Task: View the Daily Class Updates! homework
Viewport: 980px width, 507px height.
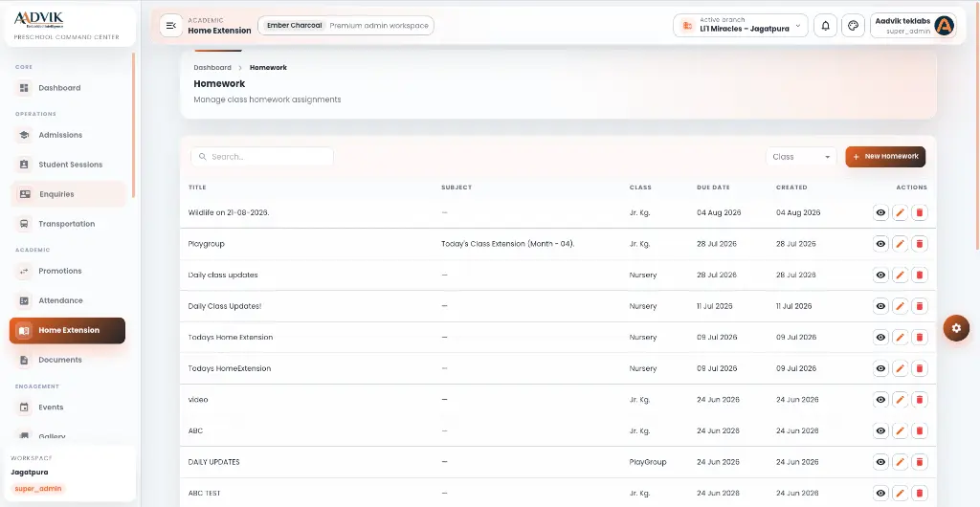Action: [880, 306]
